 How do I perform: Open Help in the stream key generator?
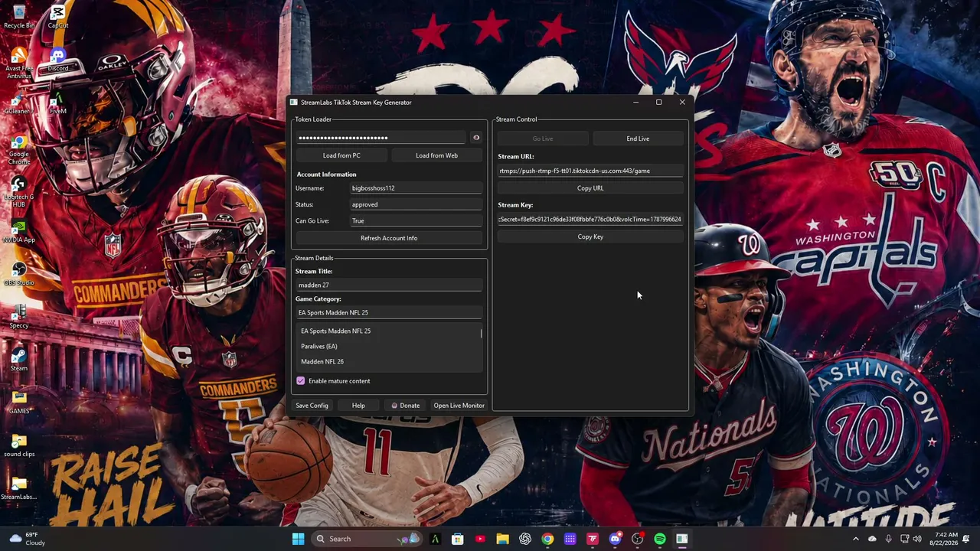[358, 406]
